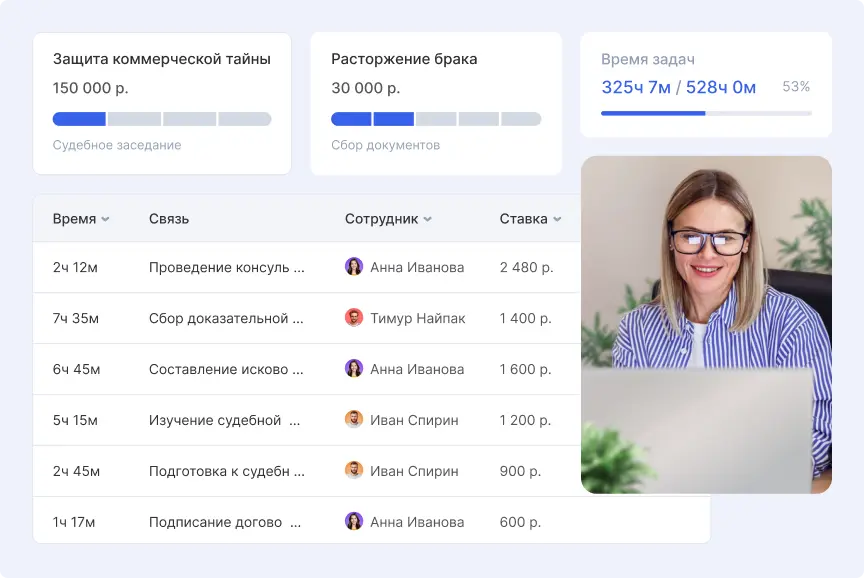Open Сотрудник column filter dropdown
The height and width of the screenshot is (578, 864).
[428, 219]
